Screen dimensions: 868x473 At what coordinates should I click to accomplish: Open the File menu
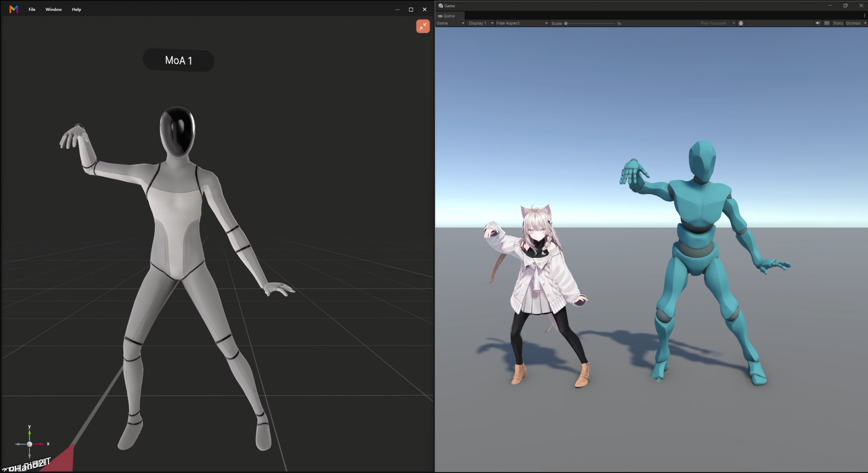(x=32, y=9)
